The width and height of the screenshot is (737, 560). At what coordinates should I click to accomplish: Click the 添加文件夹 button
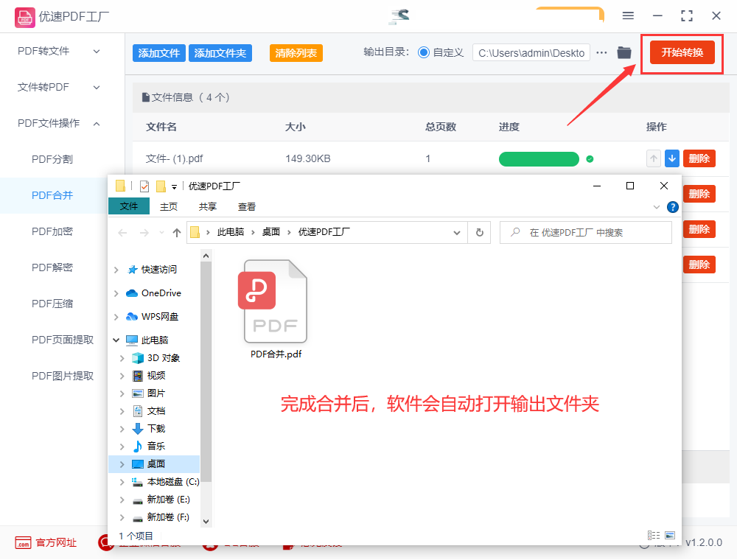(220, 53)
